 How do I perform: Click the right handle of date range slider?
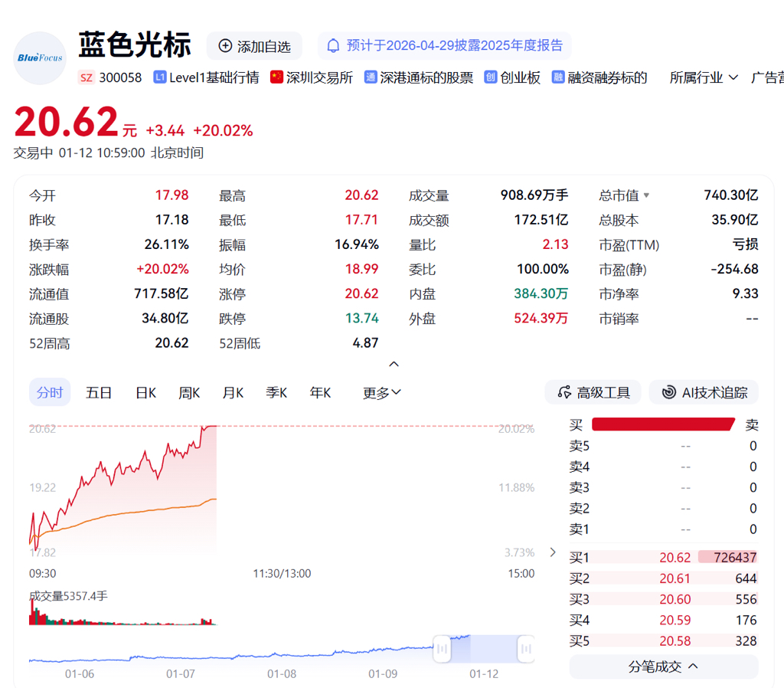(525, 649)
